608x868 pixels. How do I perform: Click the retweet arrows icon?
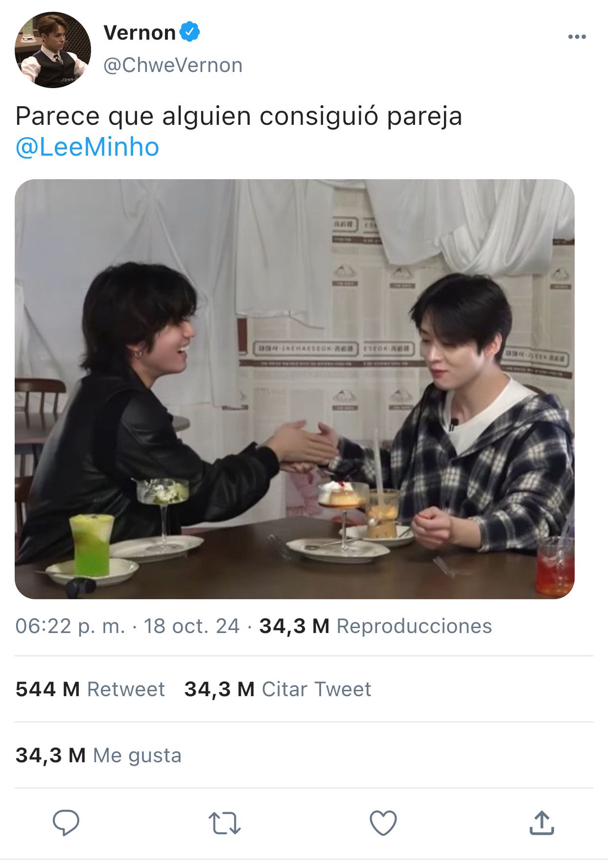[x=225, y=823]
